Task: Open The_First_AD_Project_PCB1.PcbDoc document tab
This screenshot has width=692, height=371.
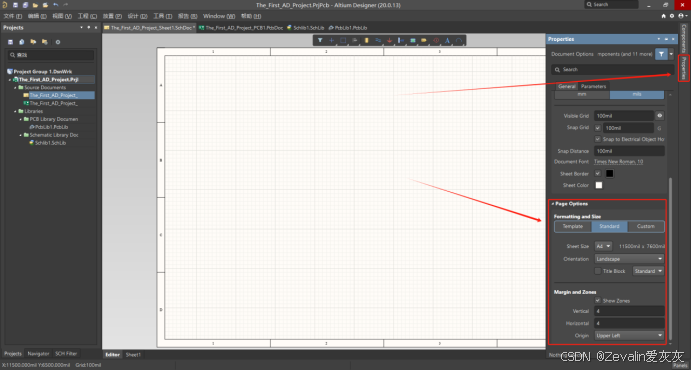Action: point(241,27)
